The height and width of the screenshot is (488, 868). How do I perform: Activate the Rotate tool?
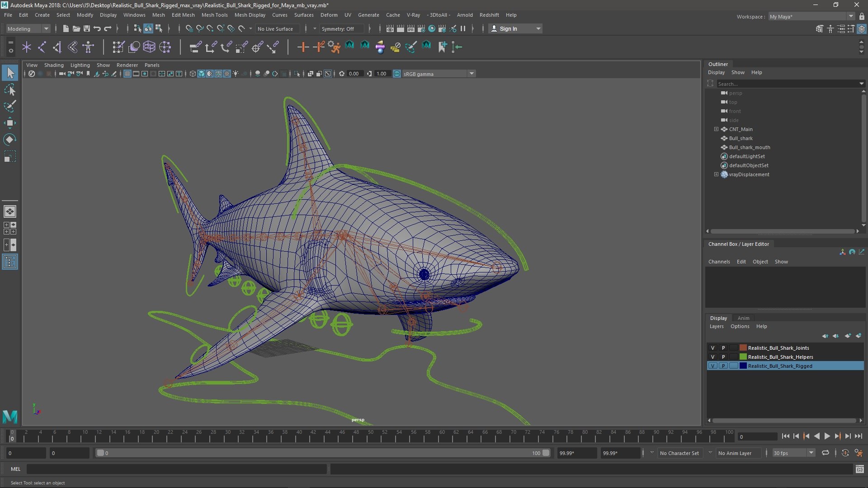[x=10, y=140]
